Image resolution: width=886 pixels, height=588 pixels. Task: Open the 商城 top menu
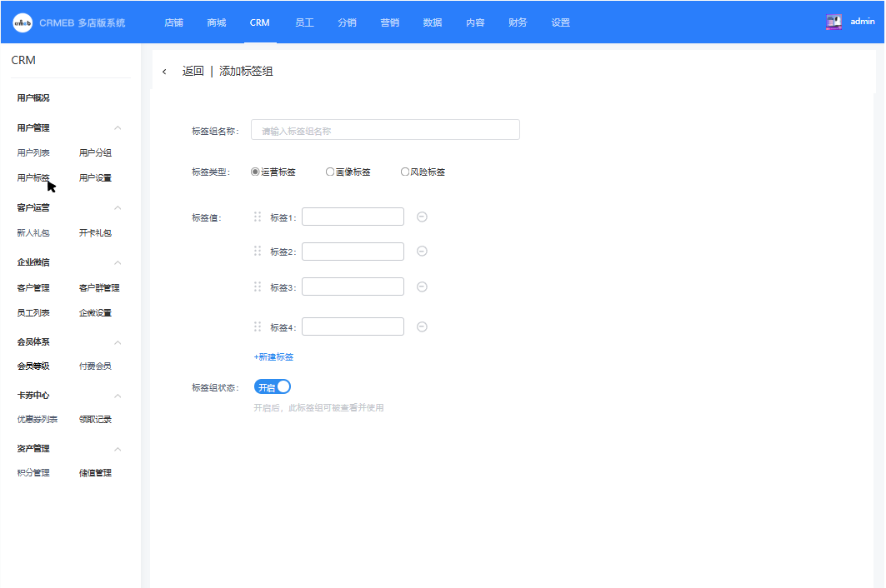click(x=217, y=22)
